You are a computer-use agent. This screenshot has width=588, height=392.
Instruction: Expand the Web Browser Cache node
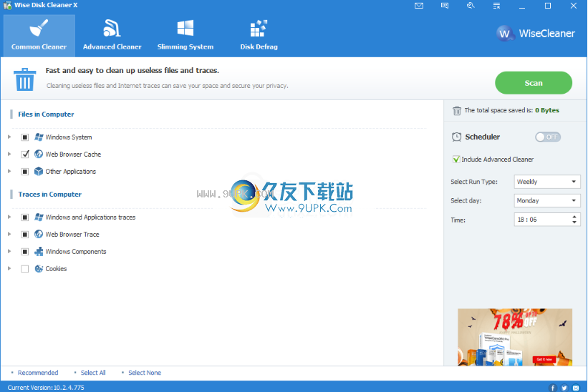coord(9,154)
